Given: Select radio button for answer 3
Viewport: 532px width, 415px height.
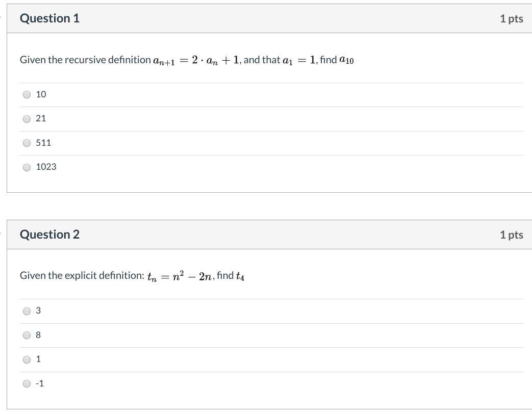Looking at the screenshot, I should 27,311.
